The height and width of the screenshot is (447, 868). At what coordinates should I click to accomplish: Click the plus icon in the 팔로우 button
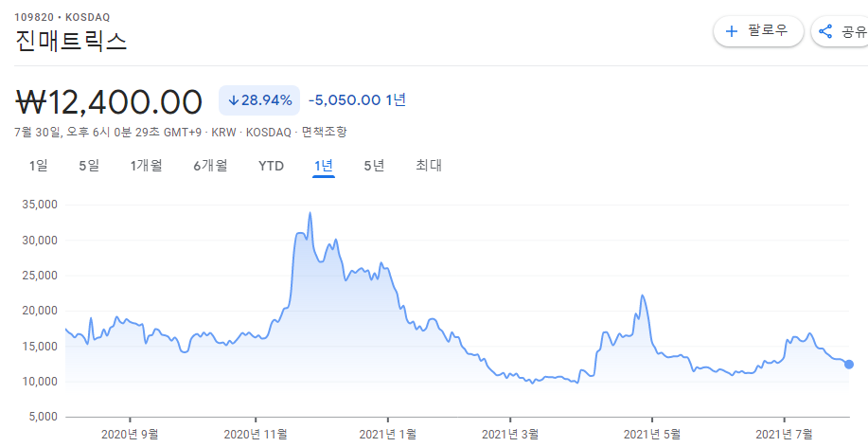pos(732,31)
